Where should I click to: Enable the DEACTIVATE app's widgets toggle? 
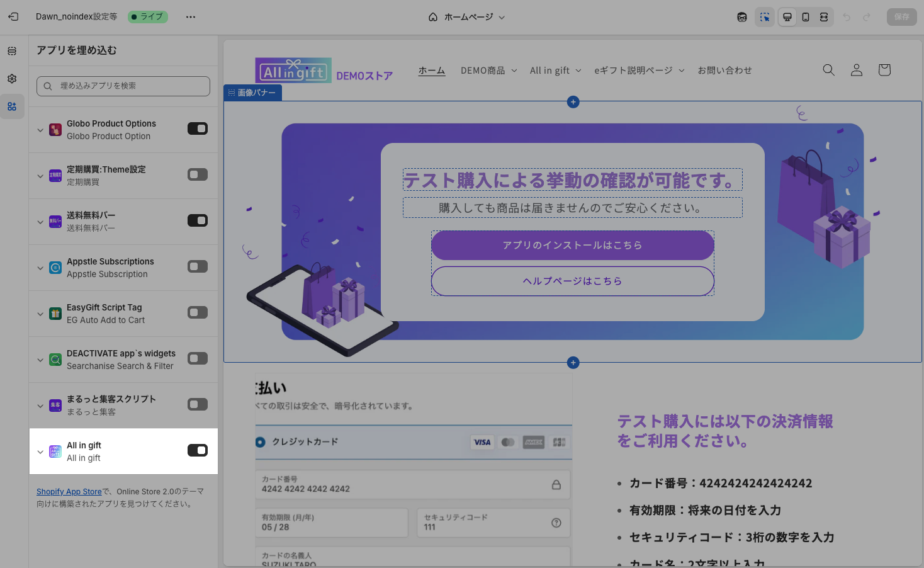click(x=198, y=358)
